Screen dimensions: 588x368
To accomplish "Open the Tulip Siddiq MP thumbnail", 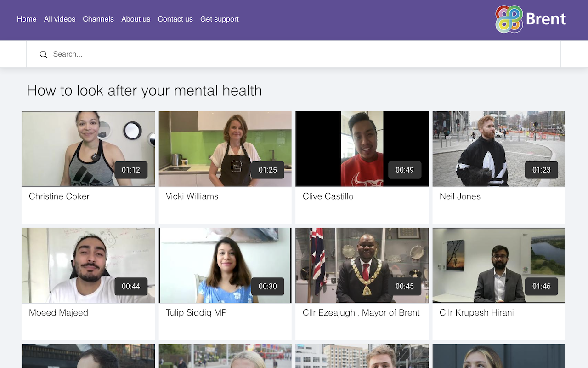I will (225, 265).
